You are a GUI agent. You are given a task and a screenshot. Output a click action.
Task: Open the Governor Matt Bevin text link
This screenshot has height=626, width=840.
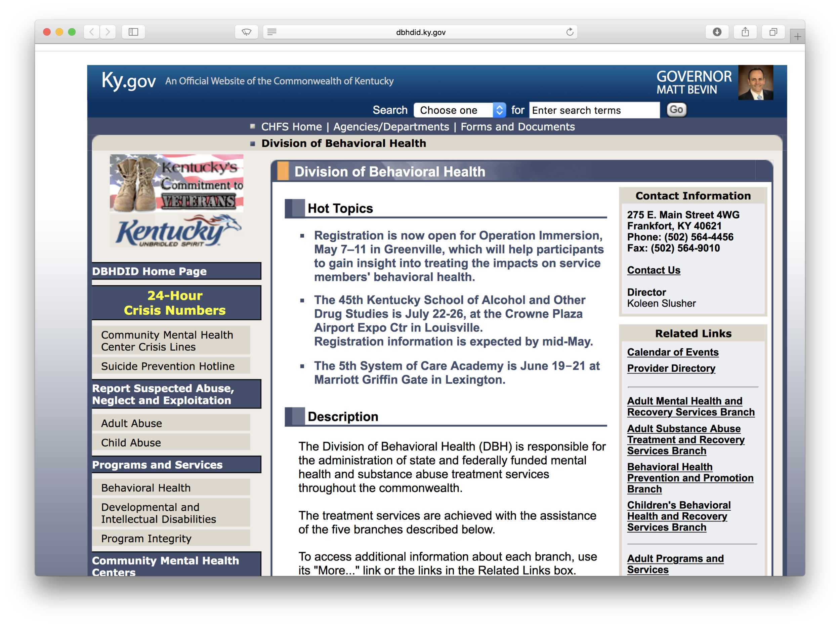[x=694, y=82]
